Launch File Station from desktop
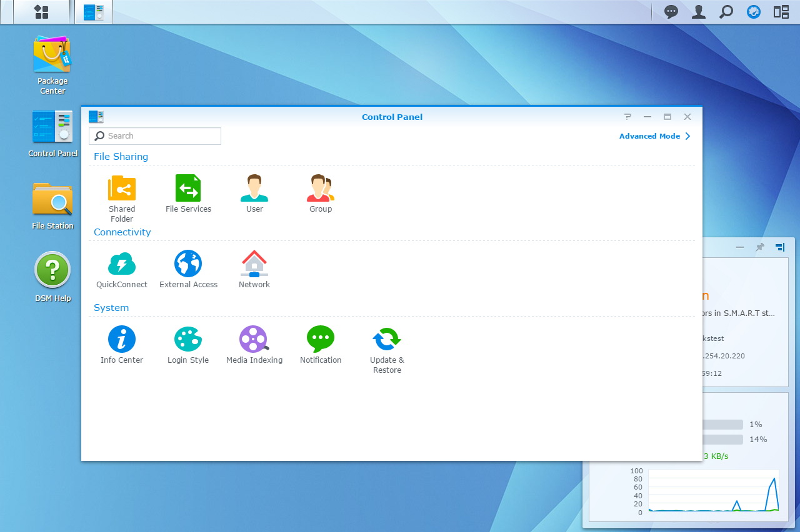The width and height of the screenshot is (800, 532). click(52, 200)
